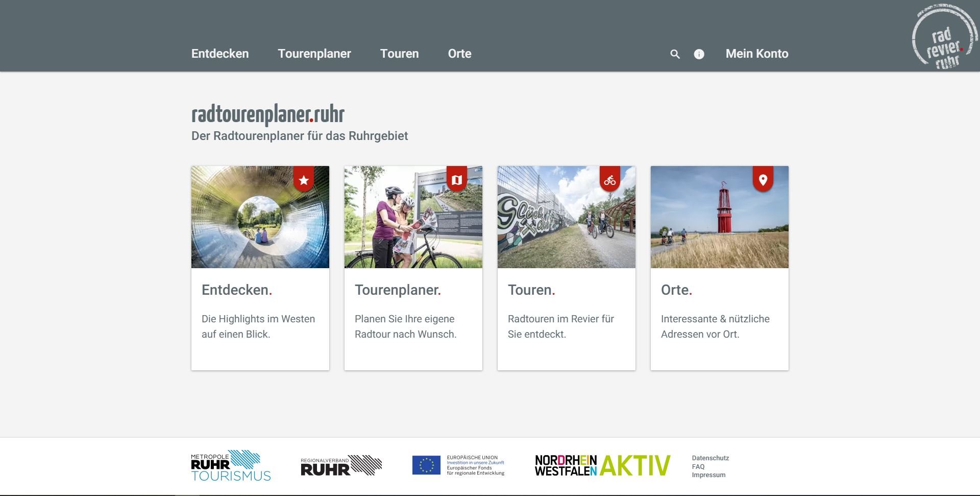Open the FAQ footer link
This screenshot has width=980, height=496.
698,466
